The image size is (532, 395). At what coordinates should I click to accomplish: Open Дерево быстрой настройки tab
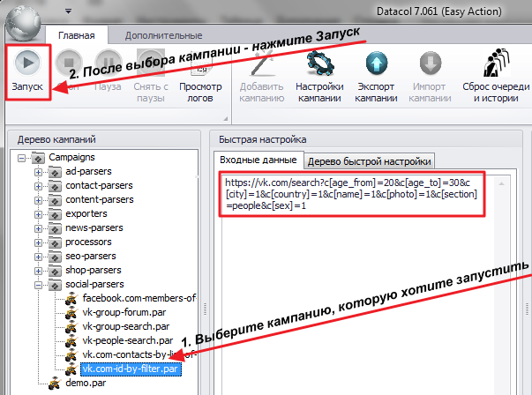369,161
